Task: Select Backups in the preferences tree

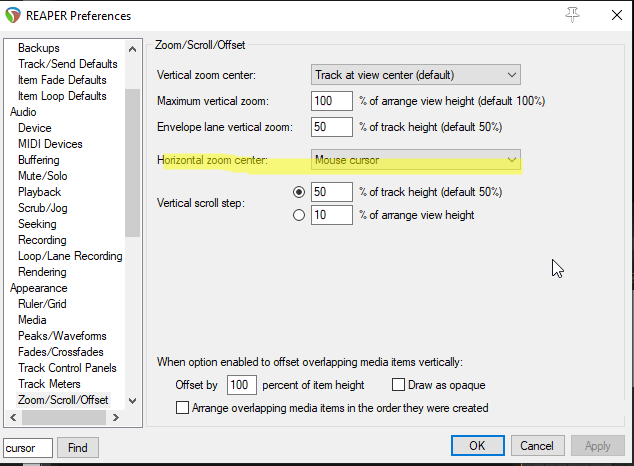Action: click(39, 48)
